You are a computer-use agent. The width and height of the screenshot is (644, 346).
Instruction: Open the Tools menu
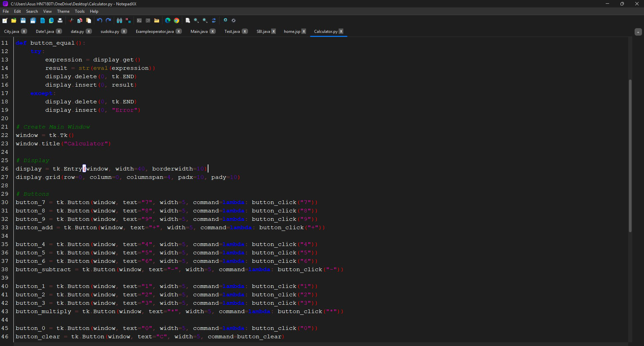[x=80, y=11]
